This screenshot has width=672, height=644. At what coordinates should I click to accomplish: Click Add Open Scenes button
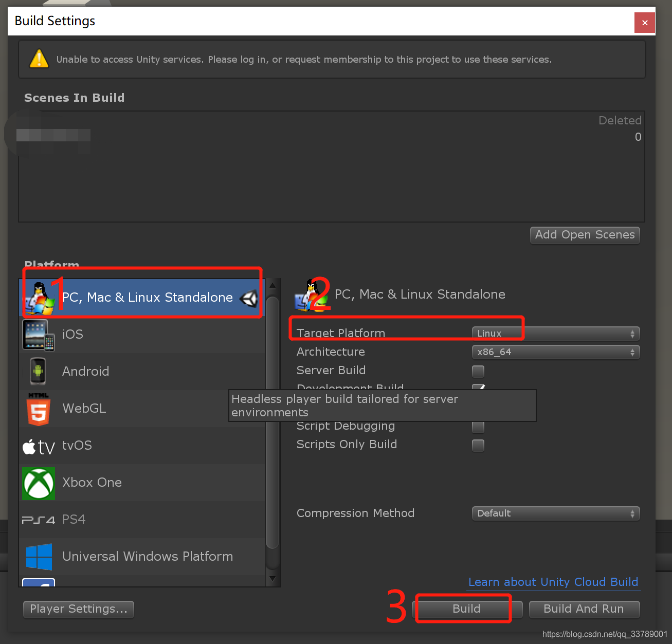tap(585, 235)
